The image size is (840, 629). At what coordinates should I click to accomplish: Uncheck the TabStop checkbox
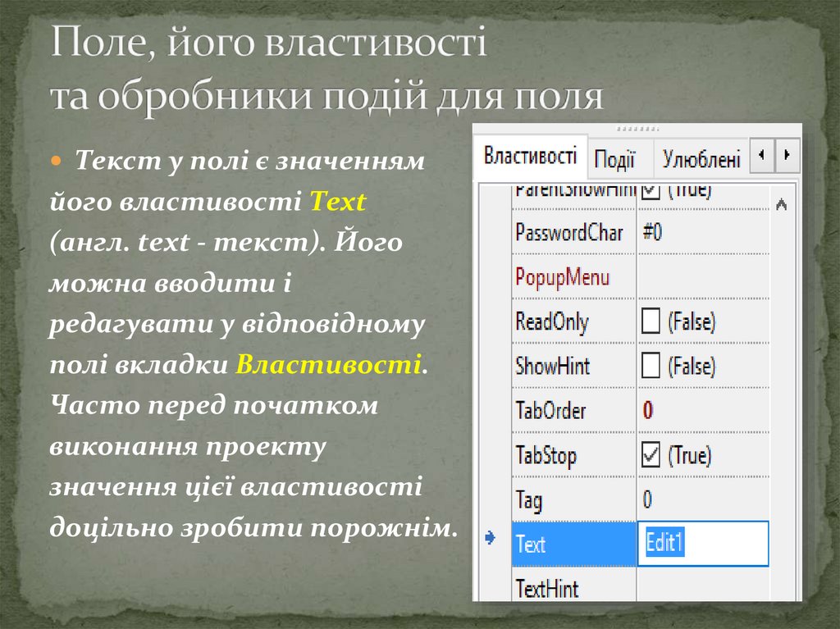[x=651, y=454]
